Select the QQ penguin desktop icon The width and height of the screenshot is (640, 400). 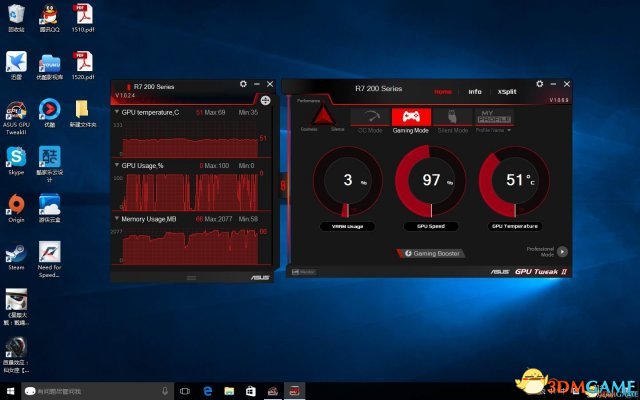49,18
